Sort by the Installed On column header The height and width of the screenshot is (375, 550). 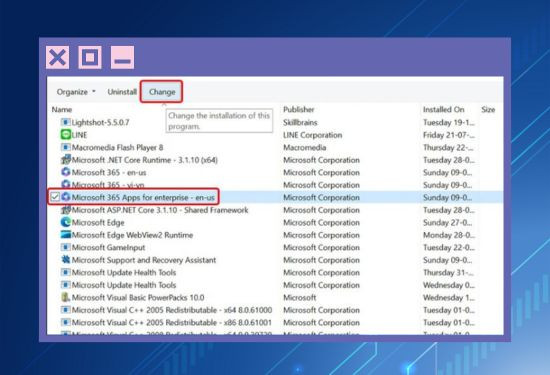pos(443,109)
